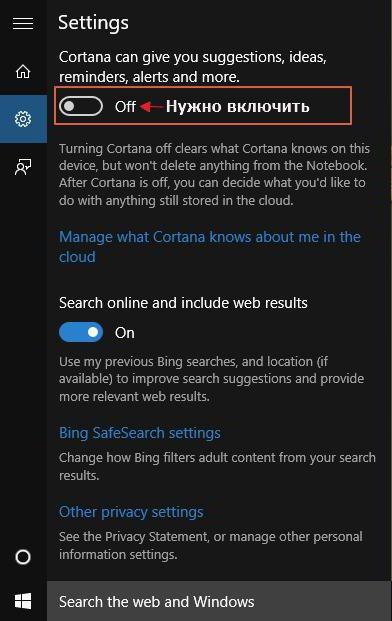Disable the Search online and web results toggle
This screenshot has width=392, height=621.
coord(81,332)
